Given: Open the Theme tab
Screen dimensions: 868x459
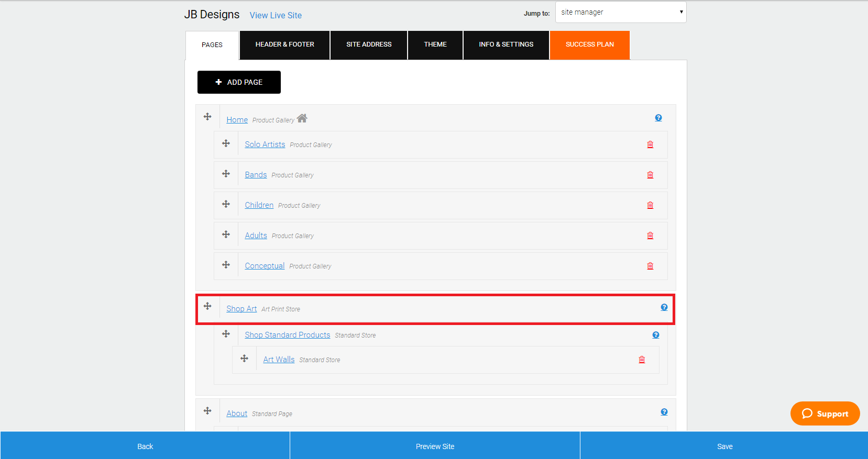Looking at the screenshot, I should (x=435, y=45).
